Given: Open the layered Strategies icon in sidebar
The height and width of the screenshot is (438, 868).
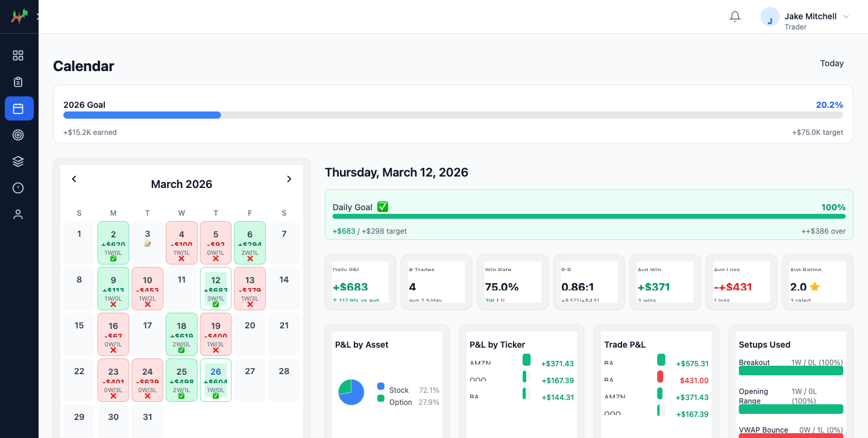Looking at the screenshot, I should [x=18, y=161].
